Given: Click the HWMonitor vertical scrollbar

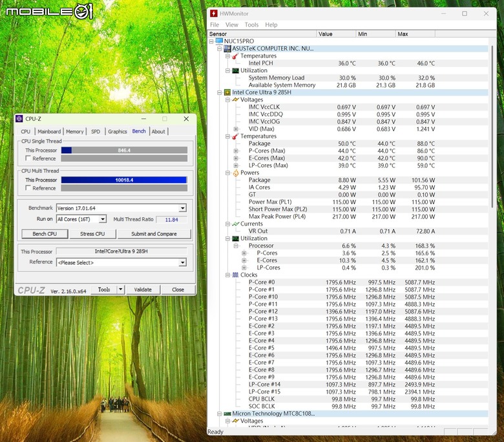Looking at the screenshot, I should 492,127.
